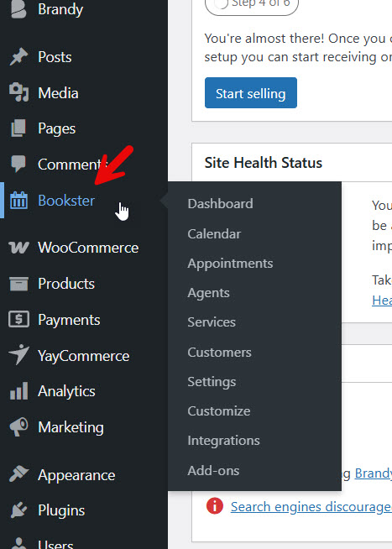This screenshot has height=549, width=392.
Task: Choose Calendar in Bookster submenu
Action: coord(214,233)
